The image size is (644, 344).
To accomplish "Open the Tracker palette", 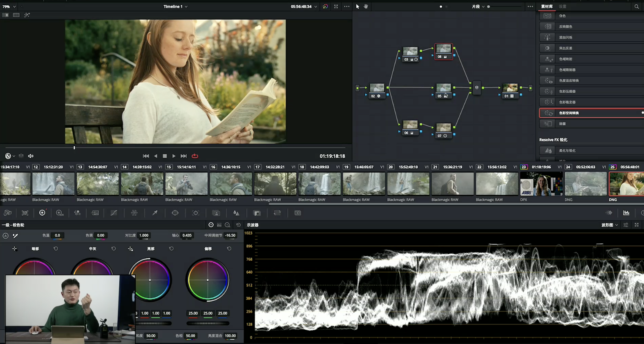I will pos(196,213).
